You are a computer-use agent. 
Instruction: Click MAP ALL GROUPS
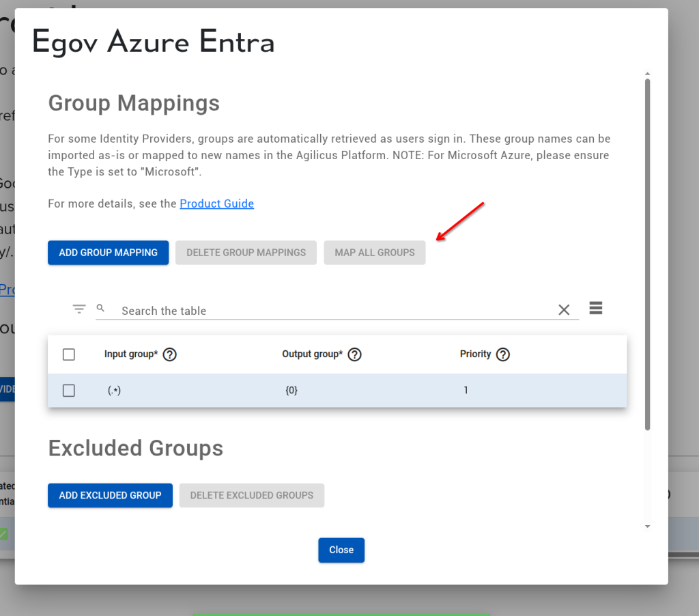[374, 252]
